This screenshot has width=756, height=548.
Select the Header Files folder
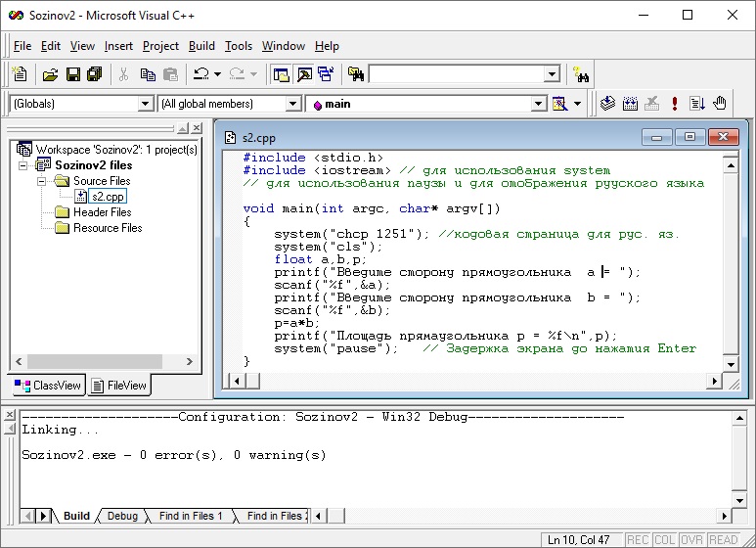point(102,212)
